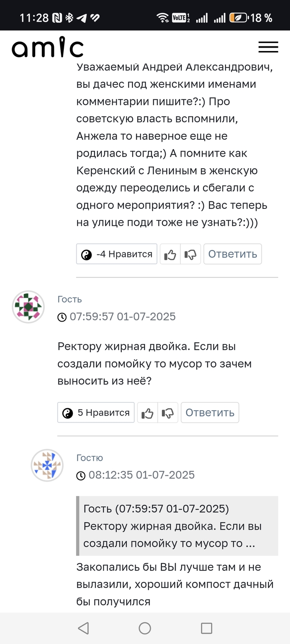Open the '5 Нравится' rating counter
290x644 pixels.
pos(96,412)
